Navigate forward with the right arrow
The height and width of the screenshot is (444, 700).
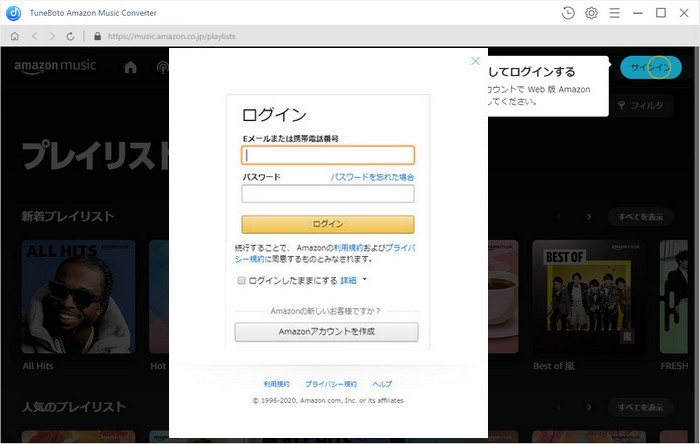point(52,36)
